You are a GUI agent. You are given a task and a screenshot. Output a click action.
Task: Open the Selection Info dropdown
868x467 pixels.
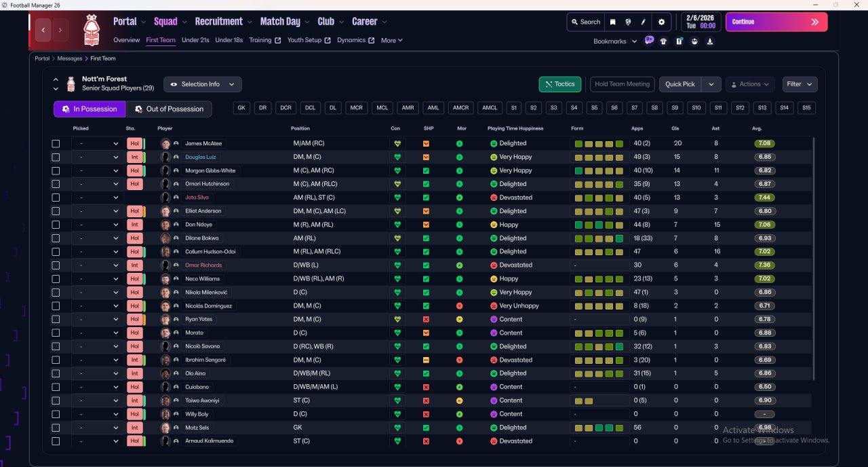[x=202, y=84]
